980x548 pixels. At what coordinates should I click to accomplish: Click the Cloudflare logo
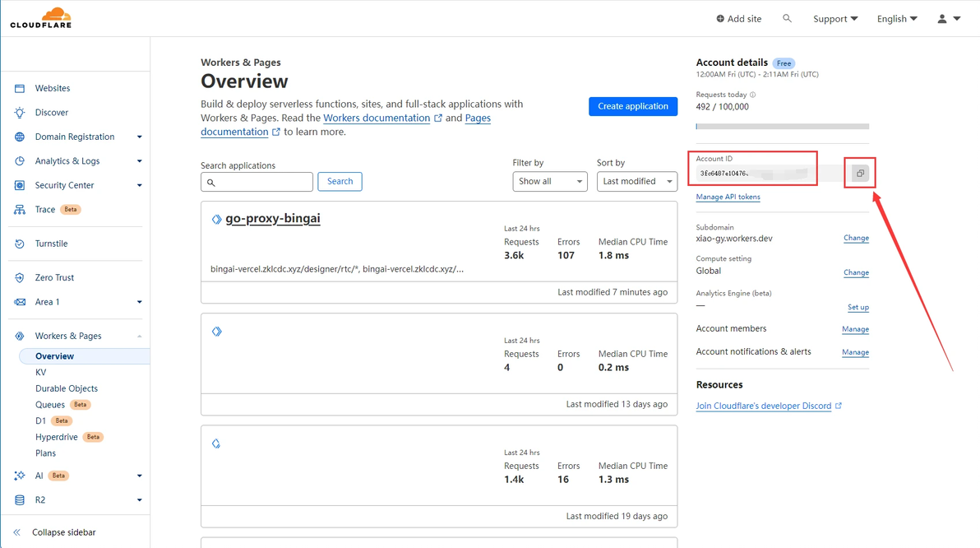[x=40, y=17]
